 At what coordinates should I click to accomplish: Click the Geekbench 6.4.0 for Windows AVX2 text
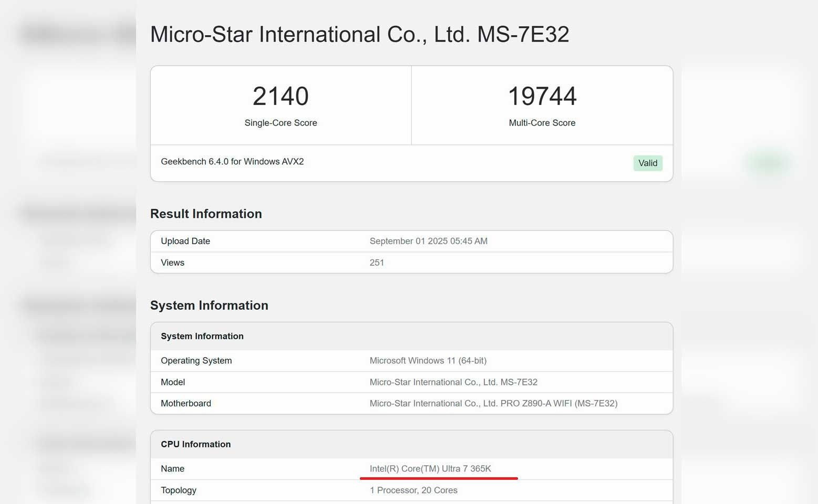(x=232, y=162)
